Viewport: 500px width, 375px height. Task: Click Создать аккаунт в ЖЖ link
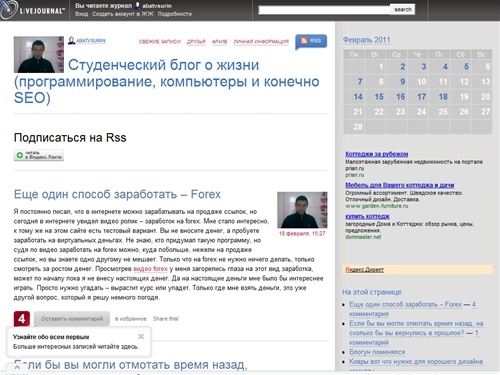123,14
